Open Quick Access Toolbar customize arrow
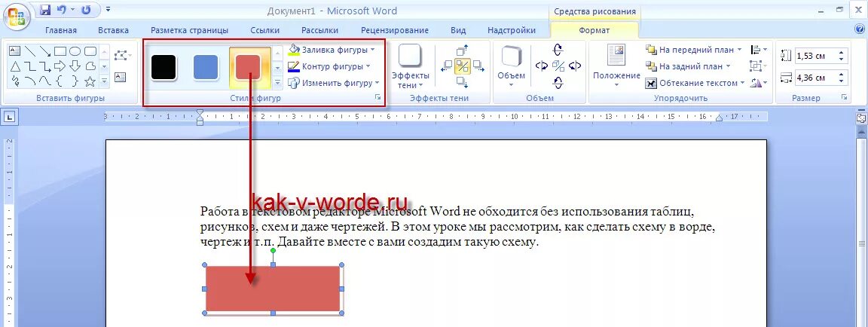Image resolution: width=868 pixels, height=327 pixels. (x=108, y=9)
